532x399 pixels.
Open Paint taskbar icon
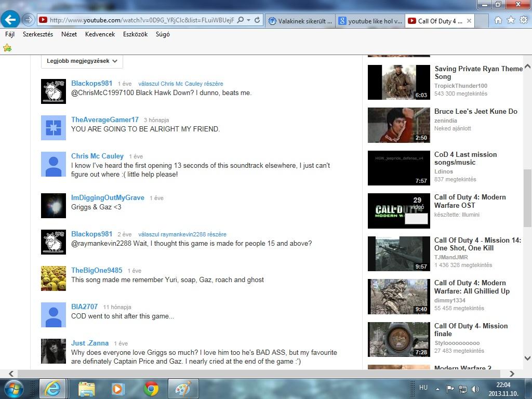point(183,389)
